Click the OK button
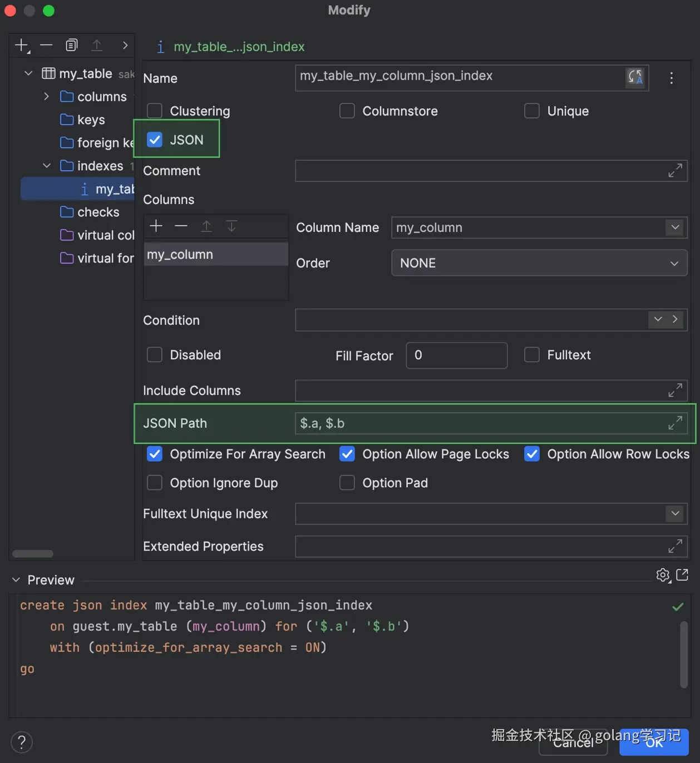The image size is (700, 763). pos(654,742)
